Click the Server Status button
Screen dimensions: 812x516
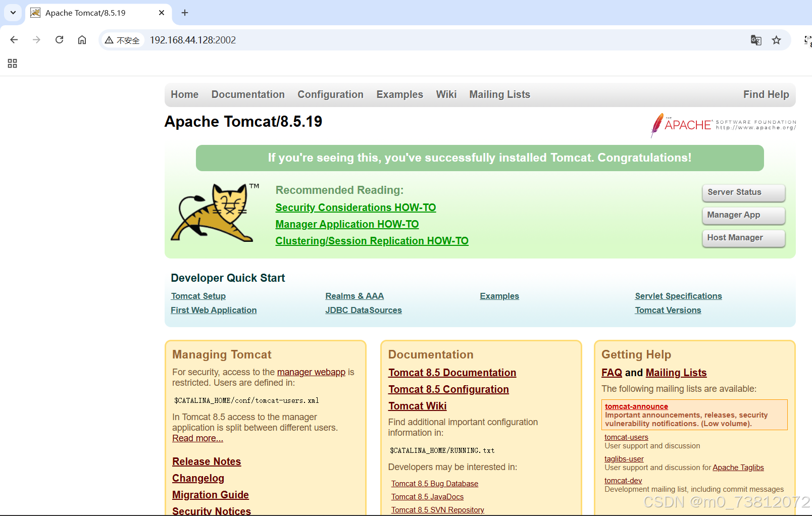(x=743, y=192)
